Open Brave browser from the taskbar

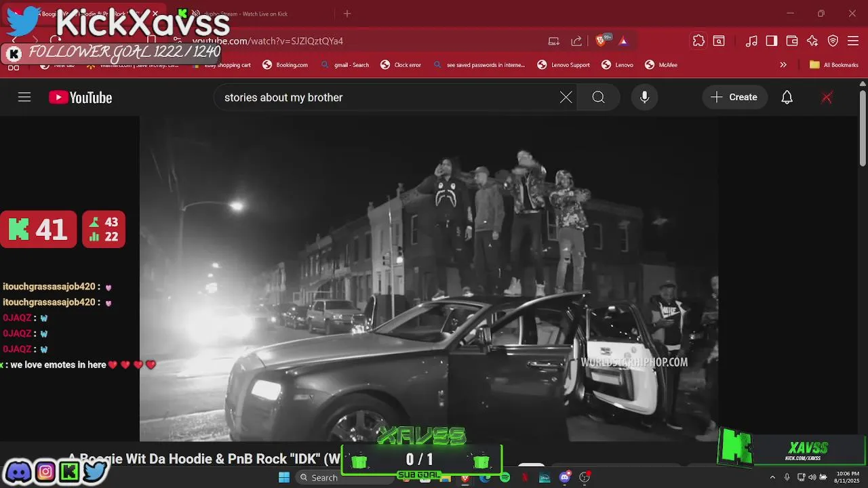tap(465, 478)
